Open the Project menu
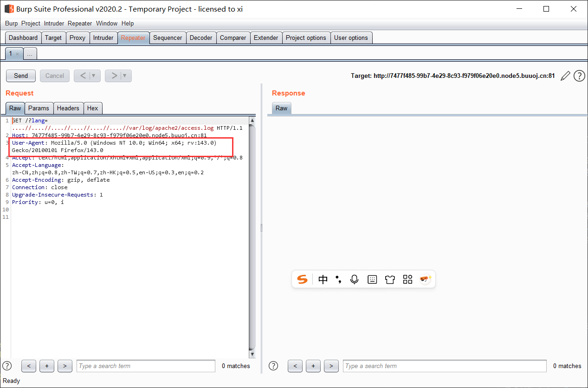 point(31,23)
